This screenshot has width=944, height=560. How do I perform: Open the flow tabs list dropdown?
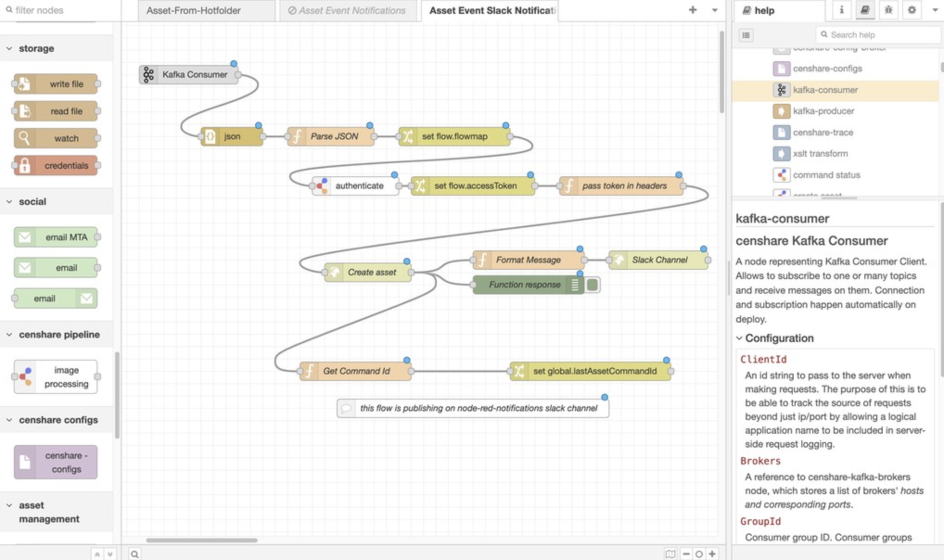coord(714,10)
